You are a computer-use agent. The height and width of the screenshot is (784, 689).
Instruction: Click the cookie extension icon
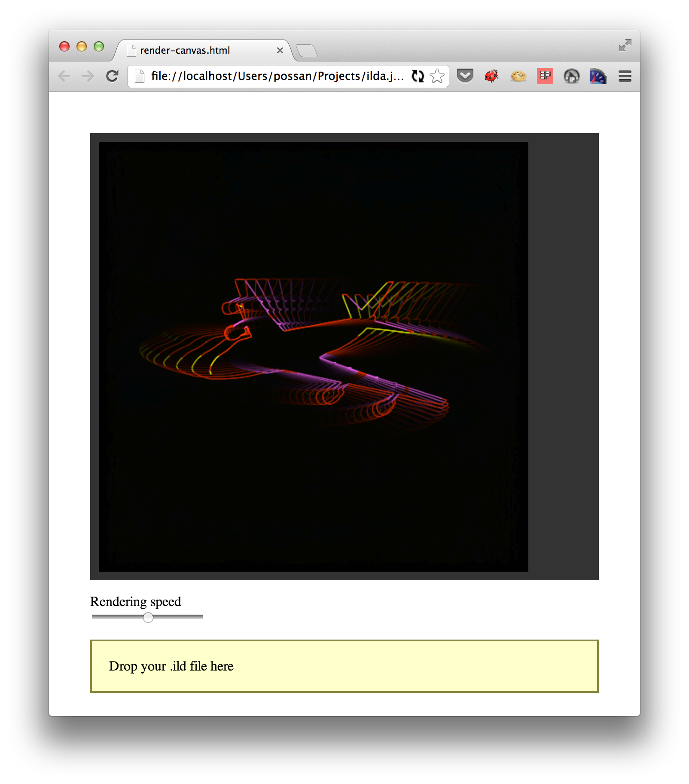pos(518,77)
